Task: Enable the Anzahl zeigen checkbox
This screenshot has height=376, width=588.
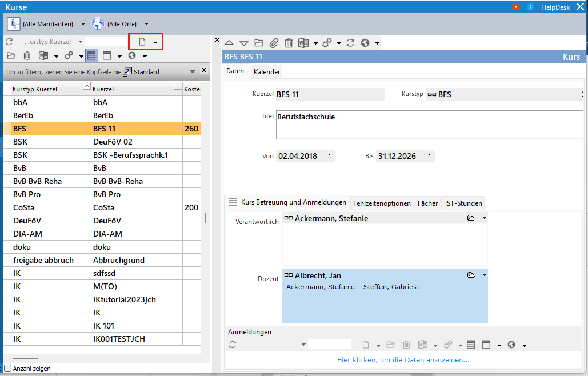Action: coord(8,369)
